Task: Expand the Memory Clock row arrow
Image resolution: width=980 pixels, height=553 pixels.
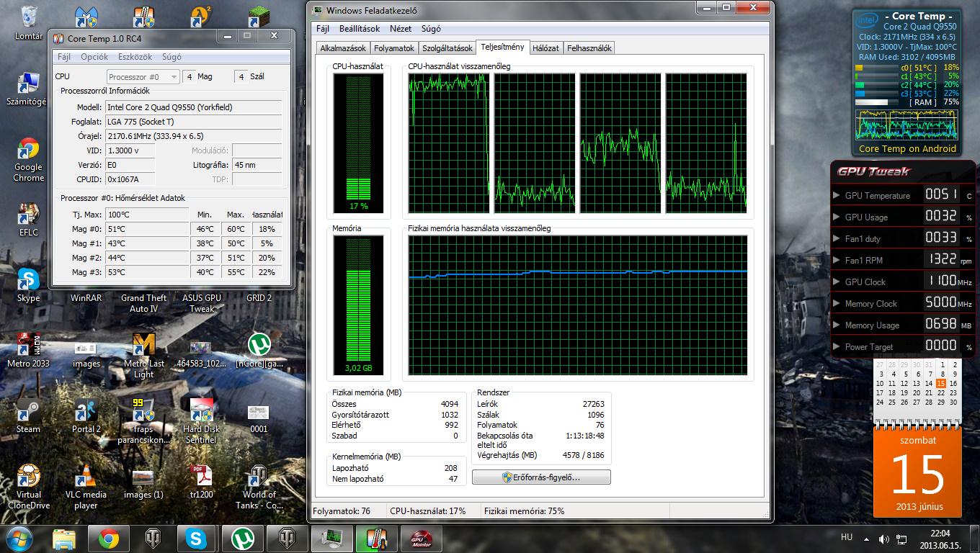Action: tap(837, 303)
